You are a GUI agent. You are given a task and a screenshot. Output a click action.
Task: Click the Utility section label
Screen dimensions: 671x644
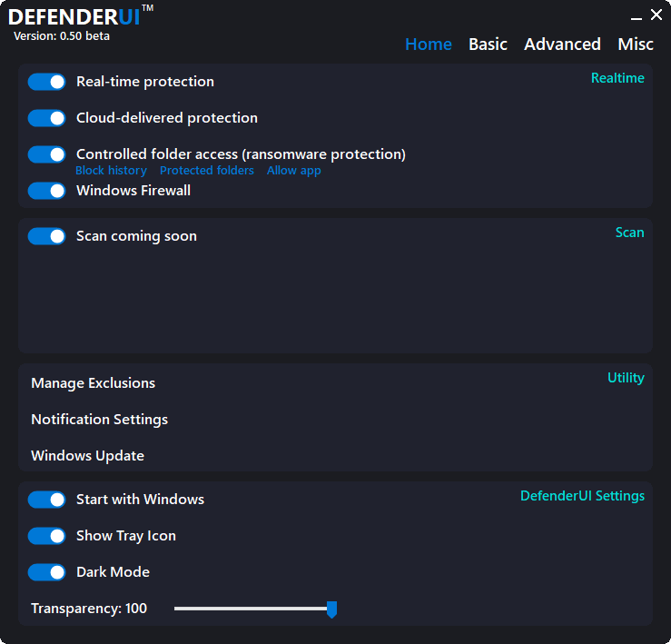coord(626,378)
